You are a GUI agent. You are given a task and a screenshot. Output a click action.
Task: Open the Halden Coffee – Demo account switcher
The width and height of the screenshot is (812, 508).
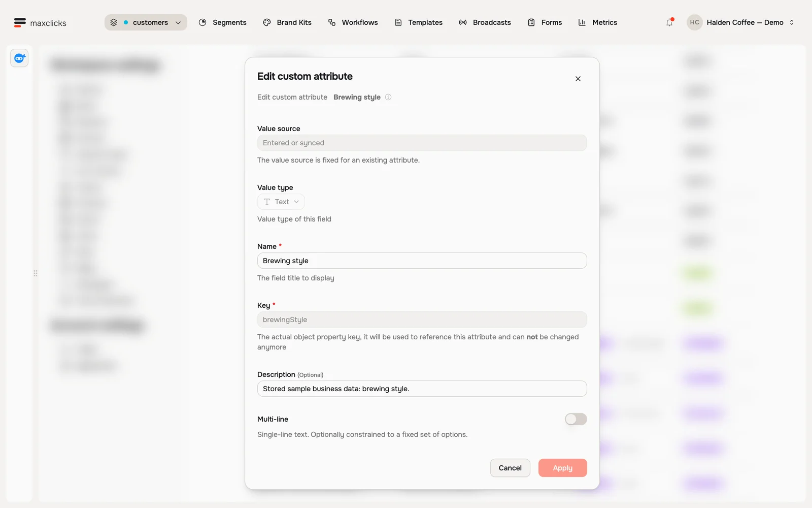click(x=741, y=22)
